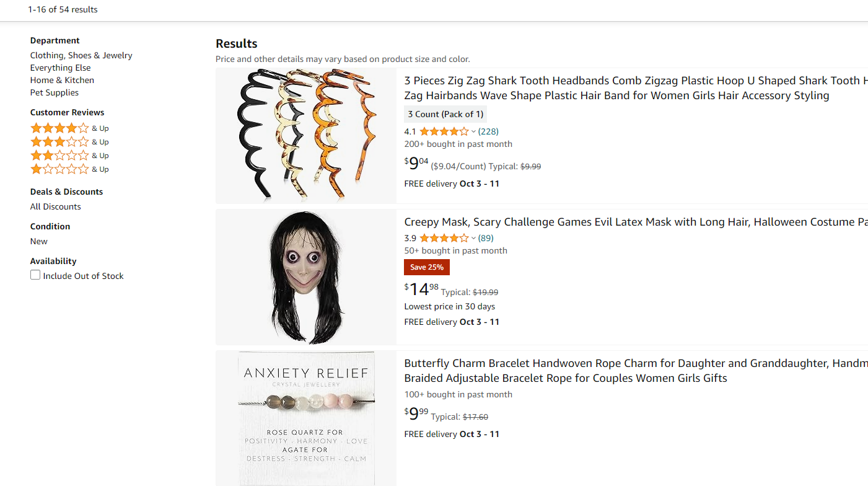
Task: Open the 228 reviews of headbands
Action: coord(488,131)
